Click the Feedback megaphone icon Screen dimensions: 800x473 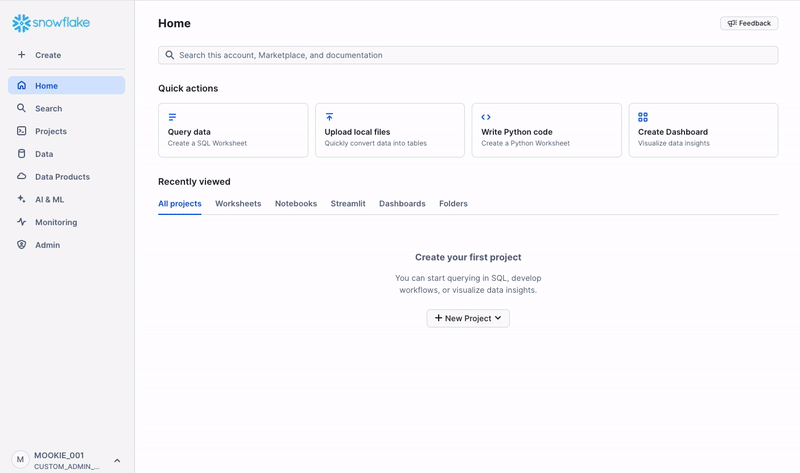[732, 23]
